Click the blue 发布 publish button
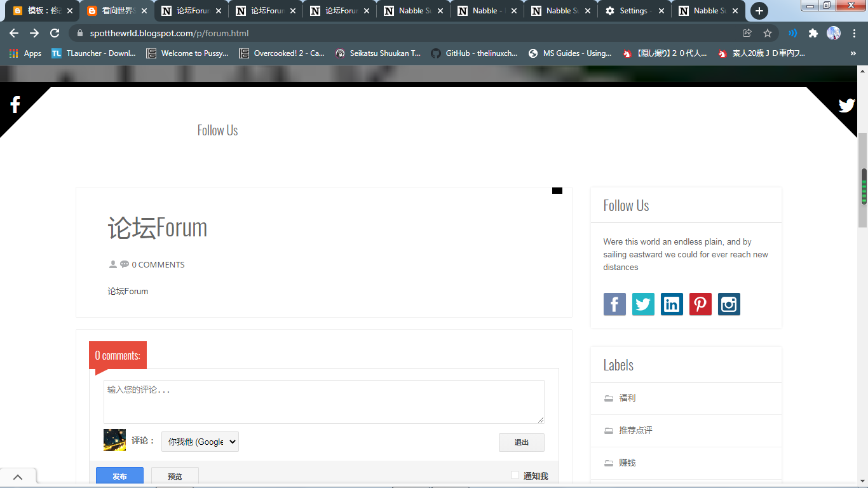This screenshot has height=488, width=868. [x=119, y=476]
